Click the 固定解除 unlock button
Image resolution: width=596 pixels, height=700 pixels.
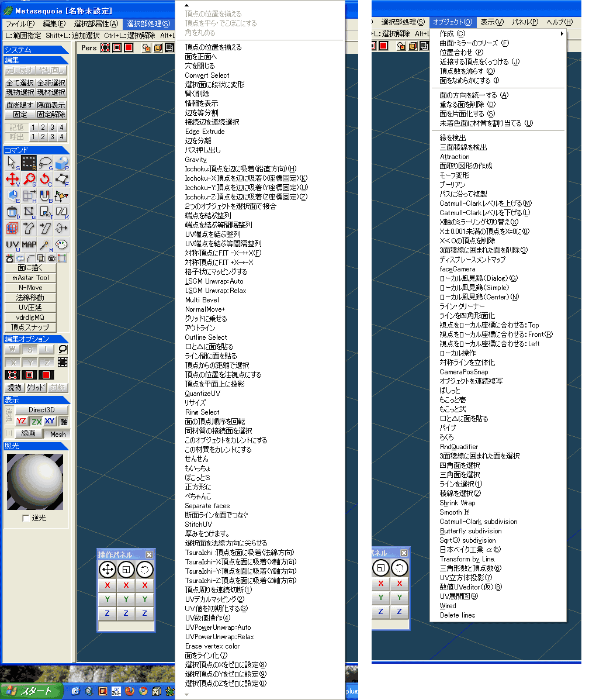pyautogui.click(x=51, y=114)
